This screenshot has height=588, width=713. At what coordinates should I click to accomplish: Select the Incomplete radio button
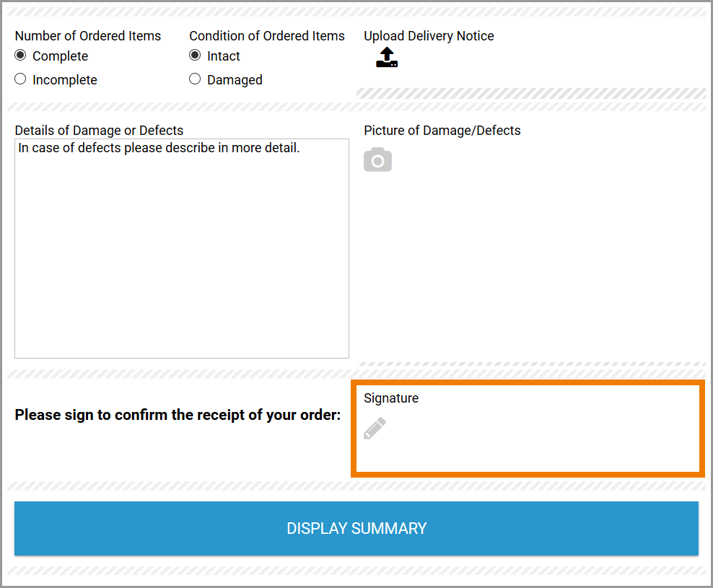(20, 79)
